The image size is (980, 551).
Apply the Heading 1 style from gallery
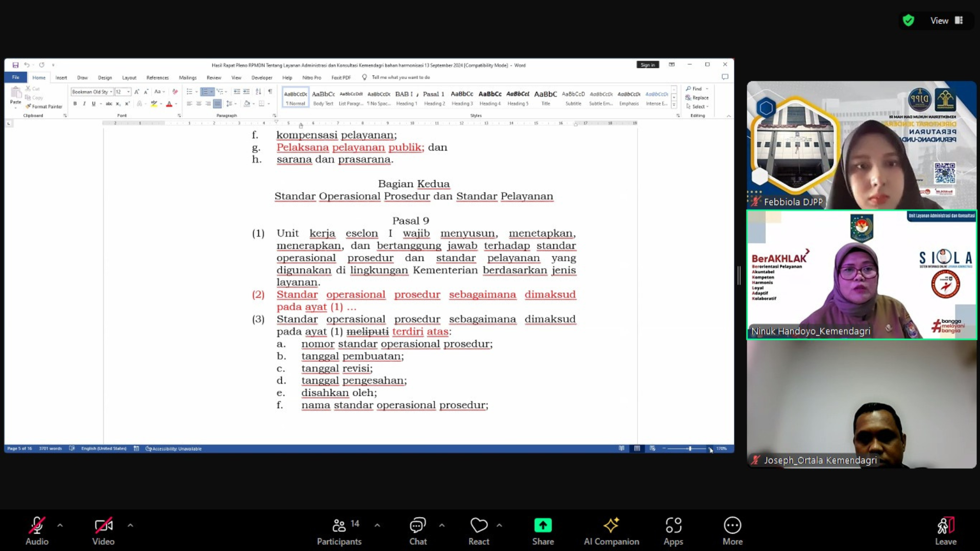coord(406,97)
